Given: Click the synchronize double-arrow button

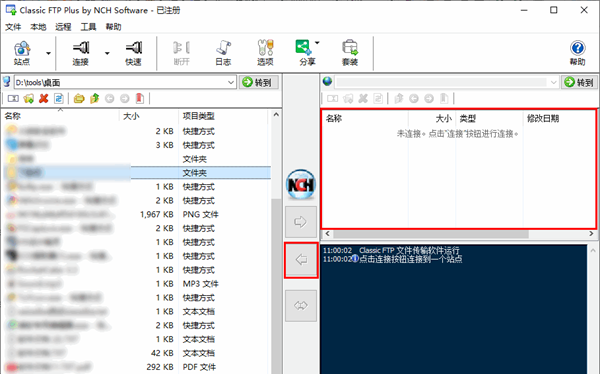Looking at the screenshot, I should click(x=301, y=305).
